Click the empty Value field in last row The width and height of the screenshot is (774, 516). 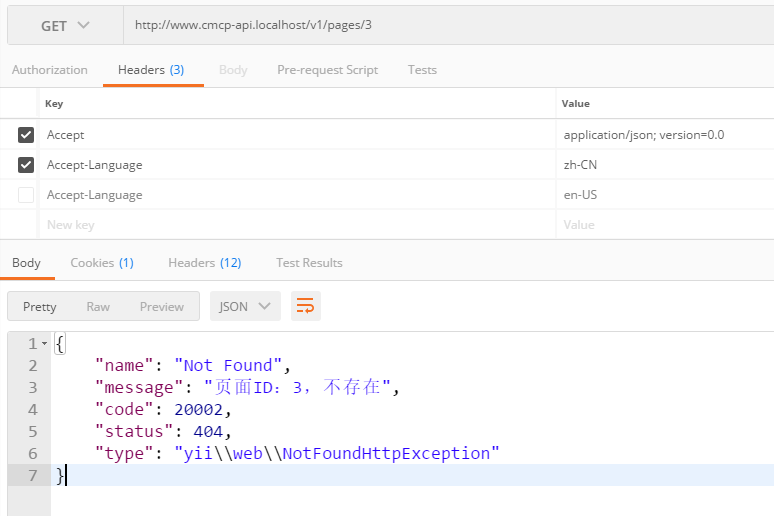[x=664, y=225]
